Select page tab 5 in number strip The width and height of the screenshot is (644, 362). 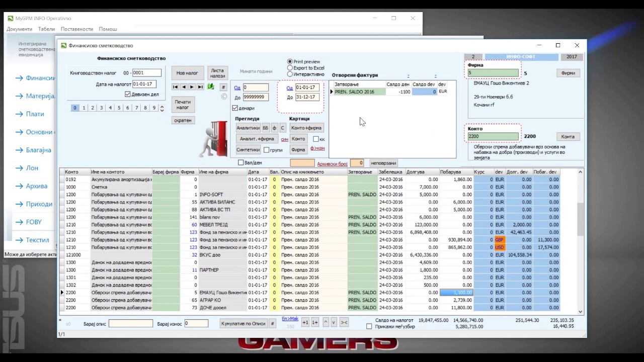(119, 108)
